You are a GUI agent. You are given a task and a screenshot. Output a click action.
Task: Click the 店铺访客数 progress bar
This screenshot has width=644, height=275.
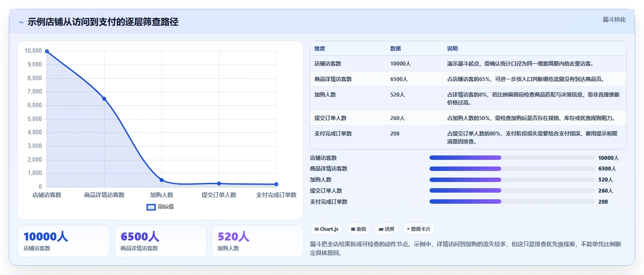pos(512,158)
